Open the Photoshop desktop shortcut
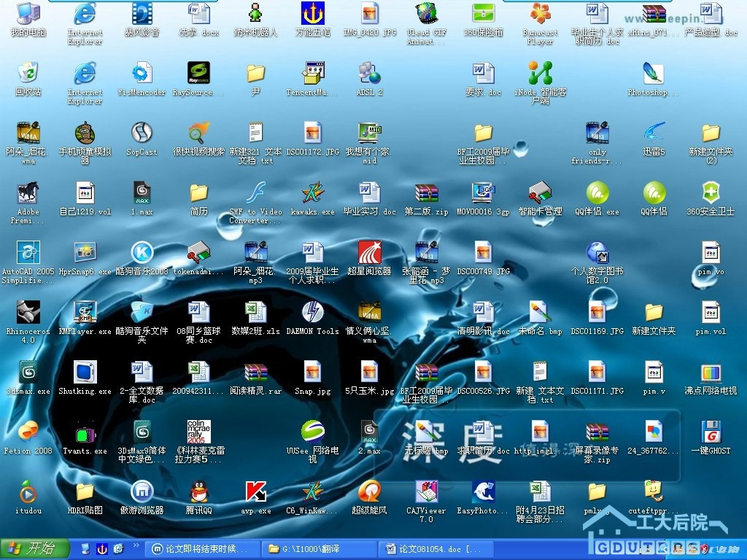Screen dimensions: 747x560 653,74
